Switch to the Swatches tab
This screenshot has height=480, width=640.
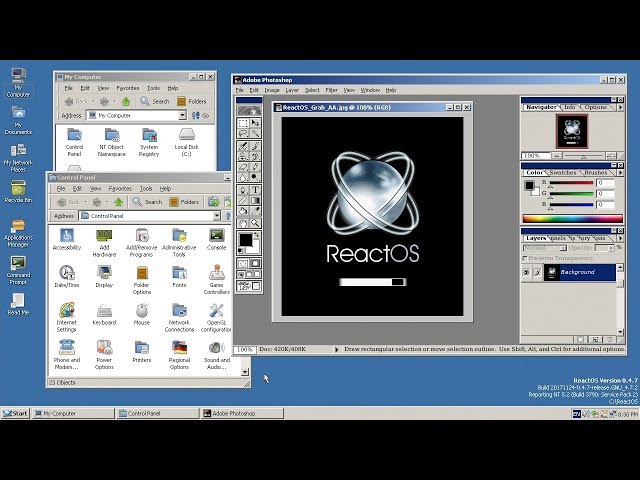[x=562, y=173]
